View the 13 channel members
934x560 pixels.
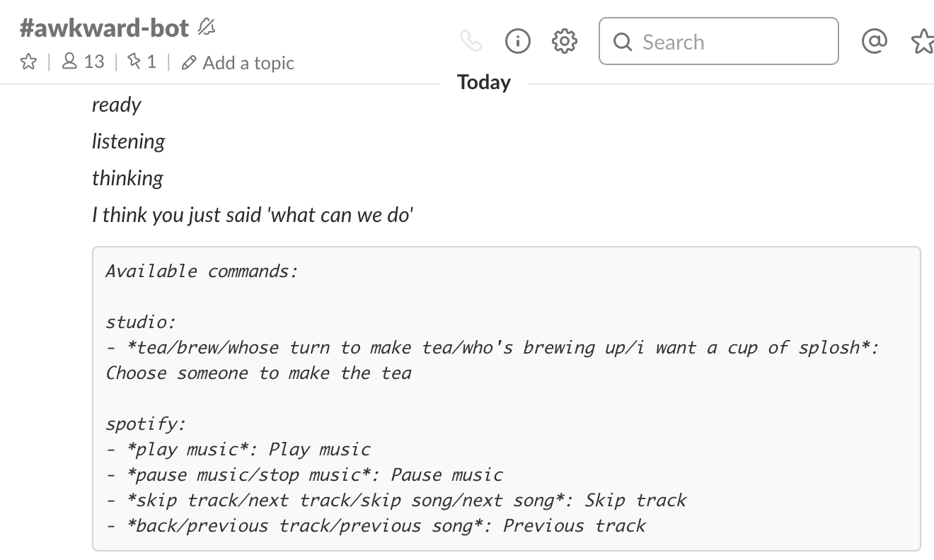click(83, 62)
